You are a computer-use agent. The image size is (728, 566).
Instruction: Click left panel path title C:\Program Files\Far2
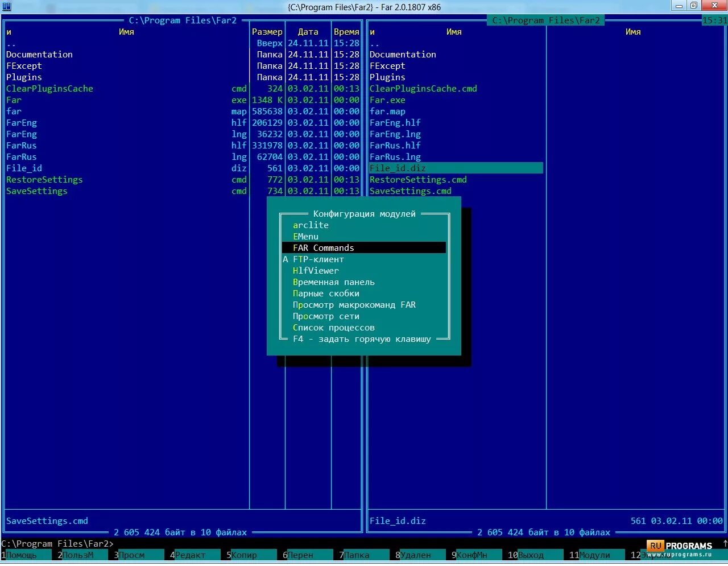pyautogui.click(x=183, y=20)
